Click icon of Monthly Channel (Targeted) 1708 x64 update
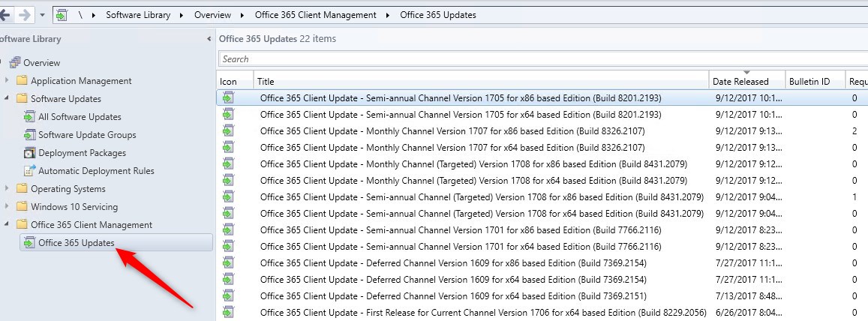Viewport: 868px width, 321px height. point(228,181)
